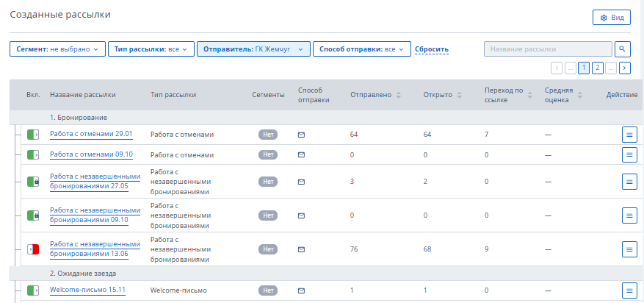
Task: Open Работа с незавершенными бронированиями 13.06 link
Action: (95, 249)
